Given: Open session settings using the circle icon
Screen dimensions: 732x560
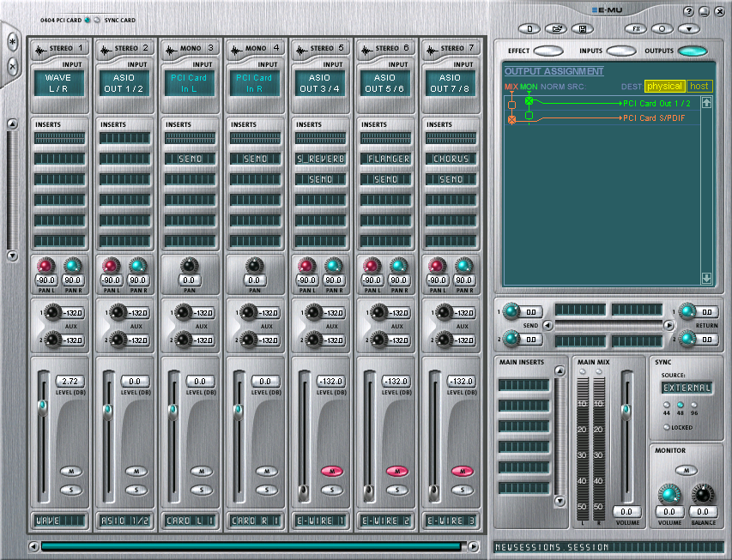Looking at the screenshot, I should point(662,29).
